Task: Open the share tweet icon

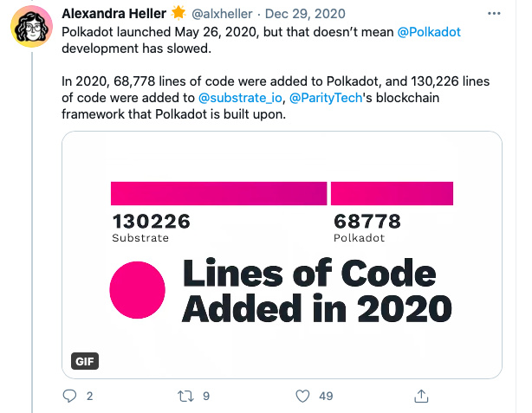Action: 421,396
